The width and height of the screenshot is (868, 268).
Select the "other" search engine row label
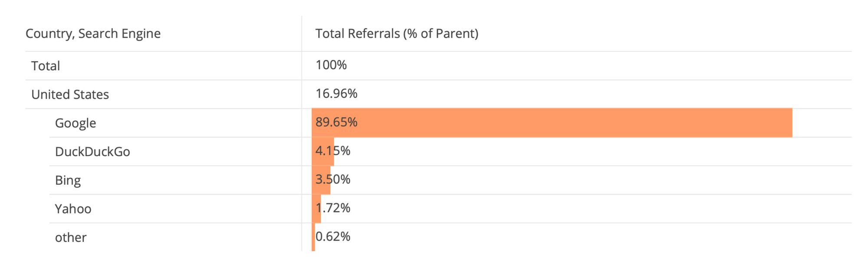71,238
